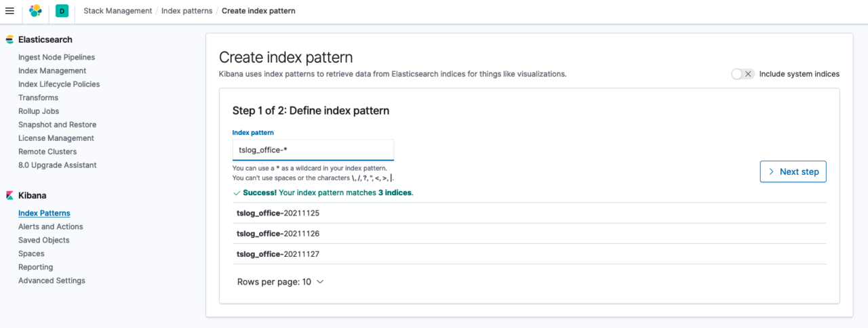Open the green D space avatar
The width and height of the screenshot is (868, 328).
62,11
